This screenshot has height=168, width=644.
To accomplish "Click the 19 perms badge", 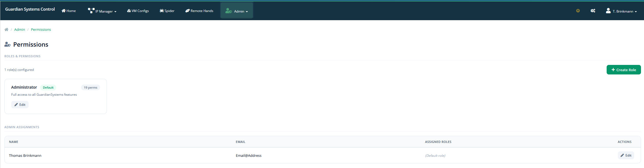I will click(x=91, y=88).
